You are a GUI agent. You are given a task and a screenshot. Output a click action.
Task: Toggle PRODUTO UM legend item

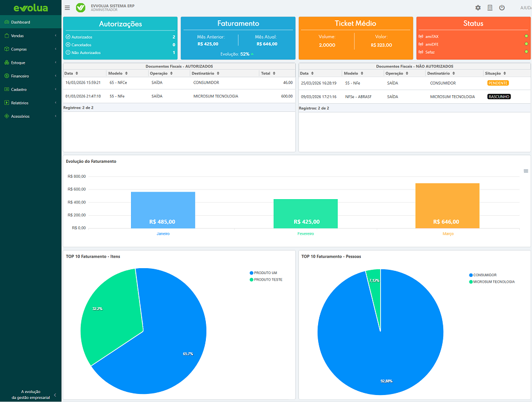tap(265, 273)
